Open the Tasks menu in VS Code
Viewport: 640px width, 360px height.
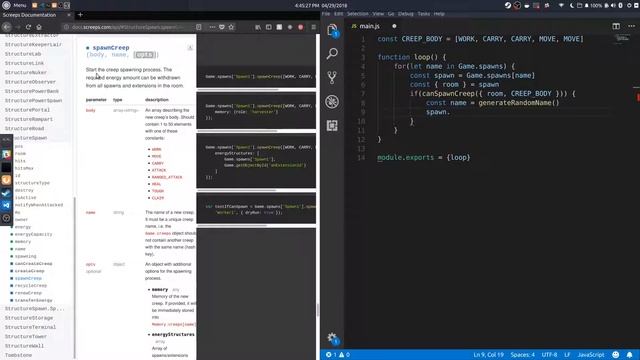(424, 14)
